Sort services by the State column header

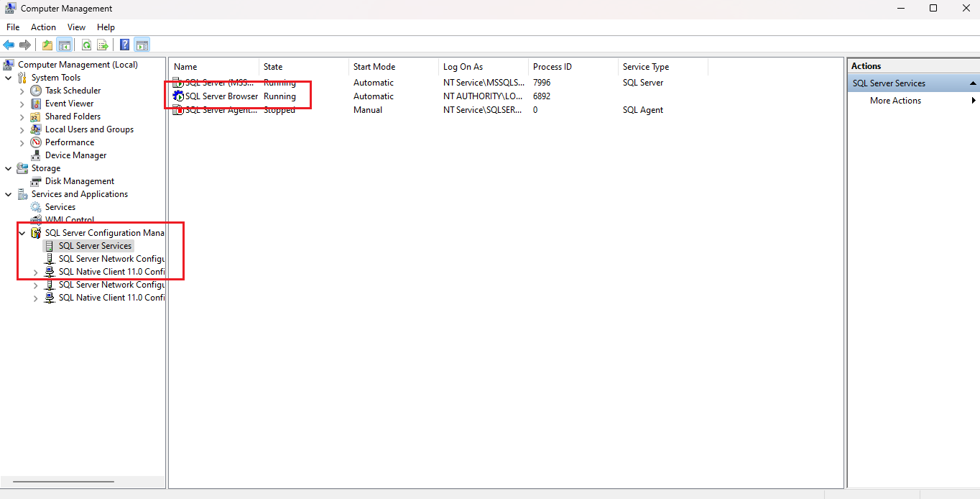tap(273, 67)
